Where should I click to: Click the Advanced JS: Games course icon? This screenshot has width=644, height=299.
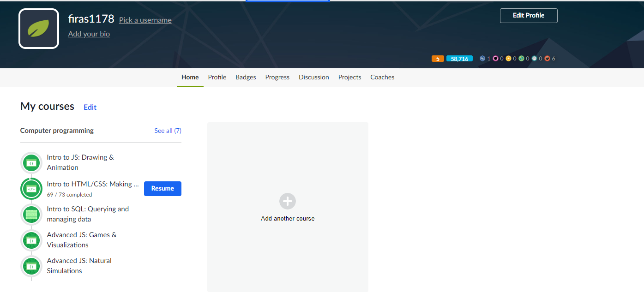[31, 240]
